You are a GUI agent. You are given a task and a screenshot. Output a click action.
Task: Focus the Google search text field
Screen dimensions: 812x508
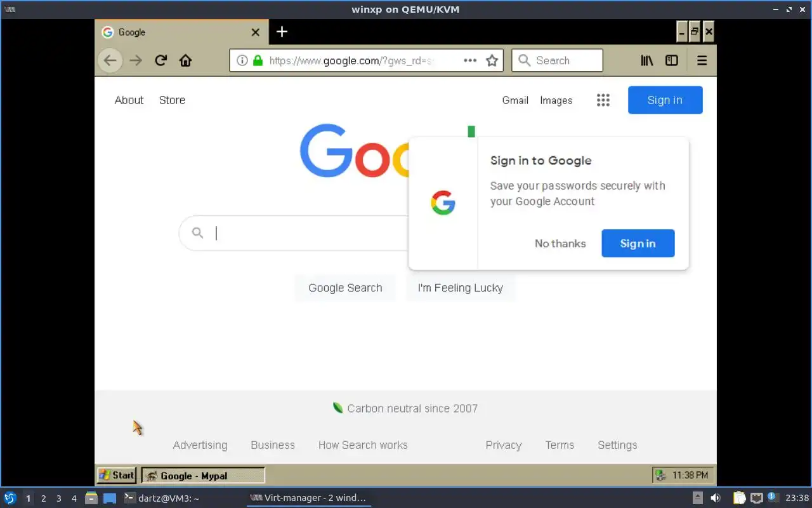[x=311, y=233]
